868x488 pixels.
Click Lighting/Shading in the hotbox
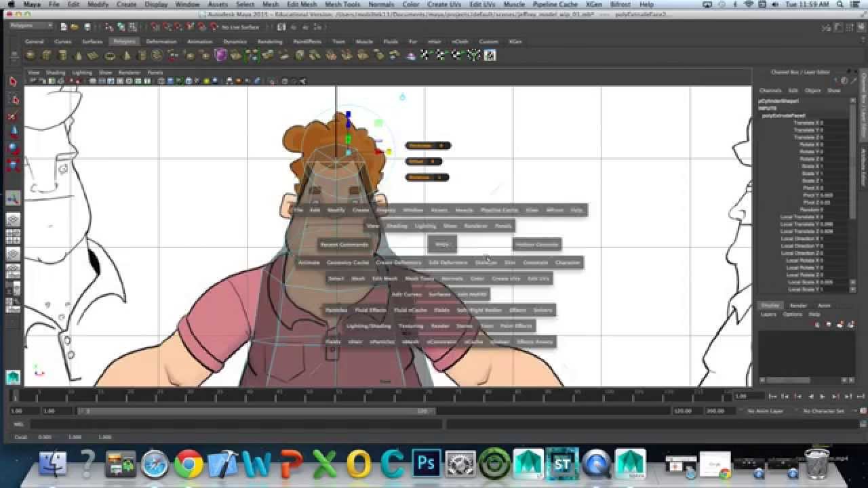369,326
